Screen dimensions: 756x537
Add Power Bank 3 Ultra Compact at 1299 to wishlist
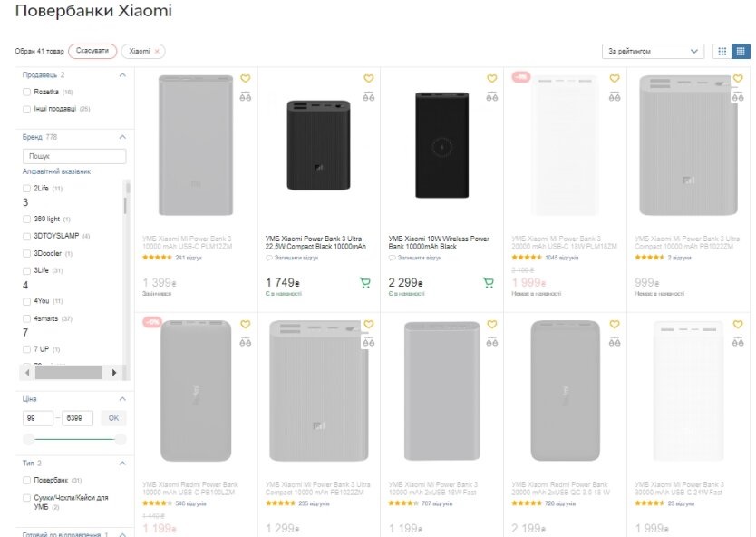tap(369, 324)
